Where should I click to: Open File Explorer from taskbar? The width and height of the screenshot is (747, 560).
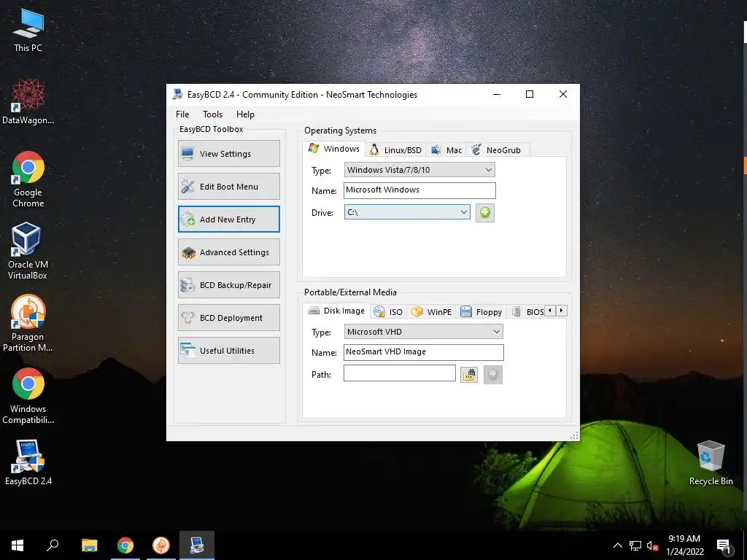click(x=89, y=545)
